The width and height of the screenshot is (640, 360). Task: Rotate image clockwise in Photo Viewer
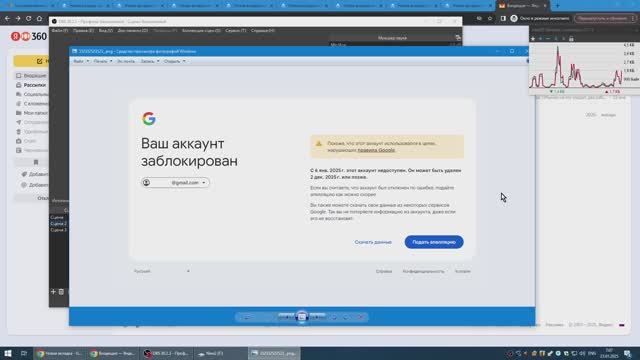[346, 317]
